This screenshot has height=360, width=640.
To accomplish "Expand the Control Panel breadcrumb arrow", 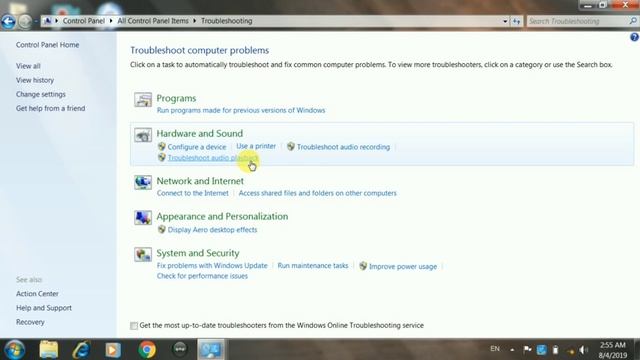I will 111,21.
